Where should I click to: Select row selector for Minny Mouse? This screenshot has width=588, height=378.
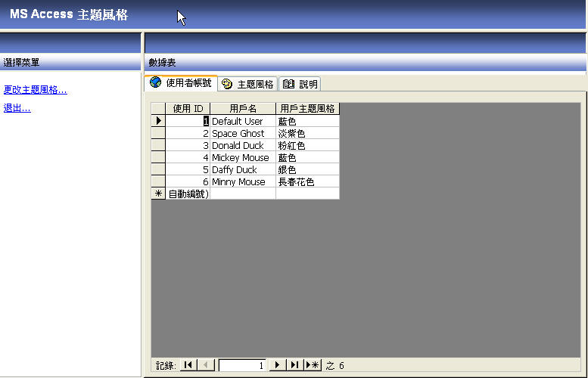(x=158, y=181)
